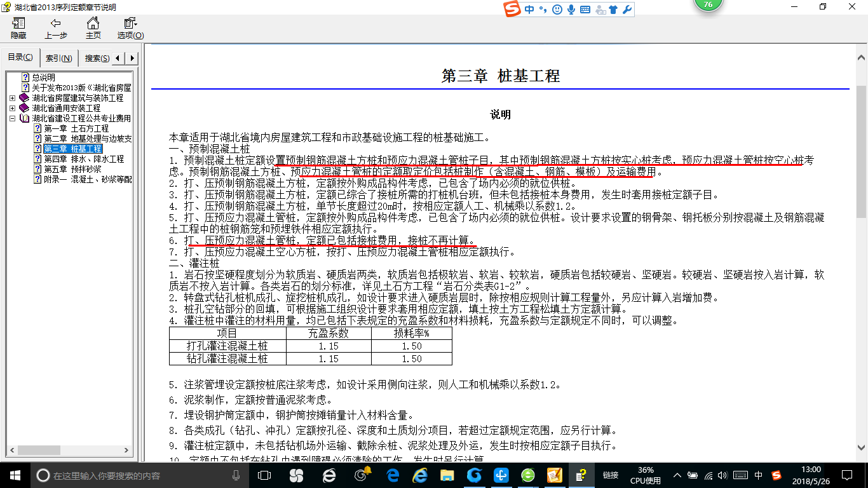Click the swirl icon with bell on taskbar

pyautogui.click(x=362, y=475)
